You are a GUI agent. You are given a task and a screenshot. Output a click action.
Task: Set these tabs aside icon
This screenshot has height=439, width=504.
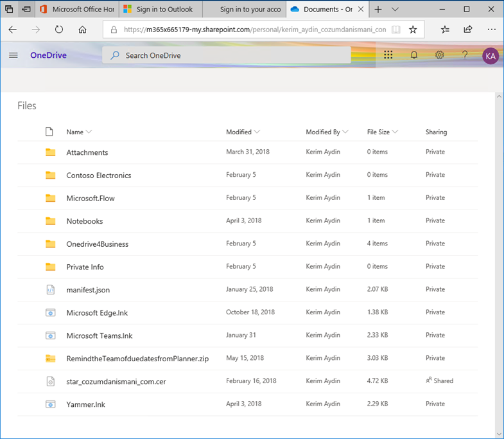(26, 9)
